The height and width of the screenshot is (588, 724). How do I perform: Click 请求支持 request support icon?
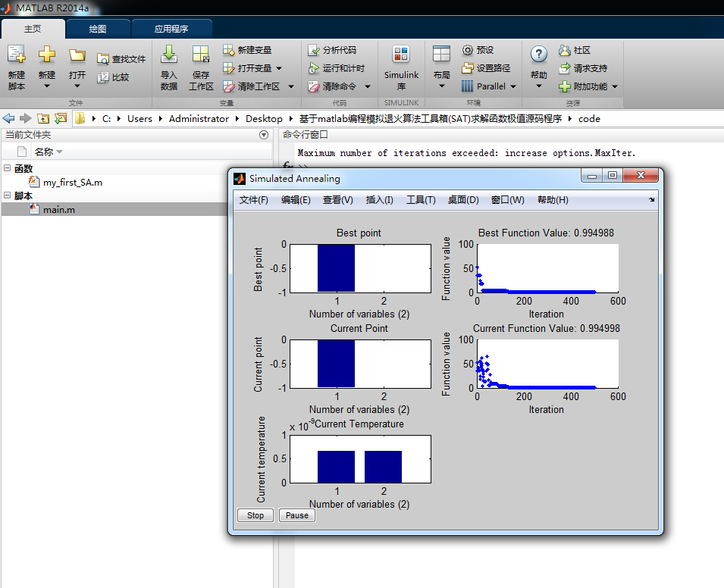(564, 68)
